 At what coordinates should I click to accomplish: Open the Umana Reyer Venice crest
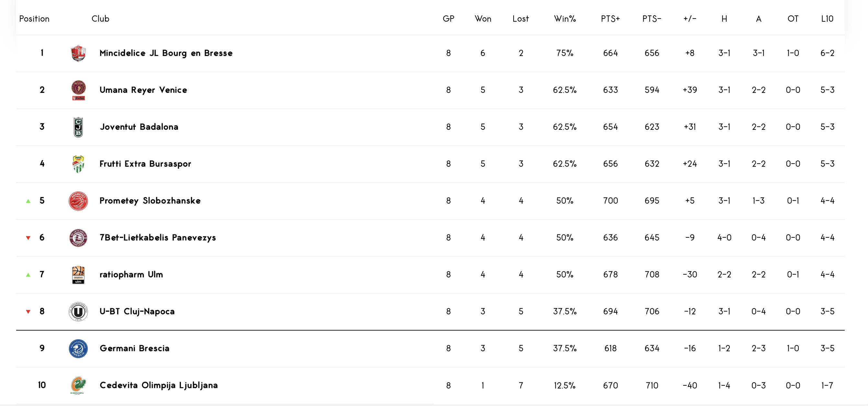click(x=78, y=90)
